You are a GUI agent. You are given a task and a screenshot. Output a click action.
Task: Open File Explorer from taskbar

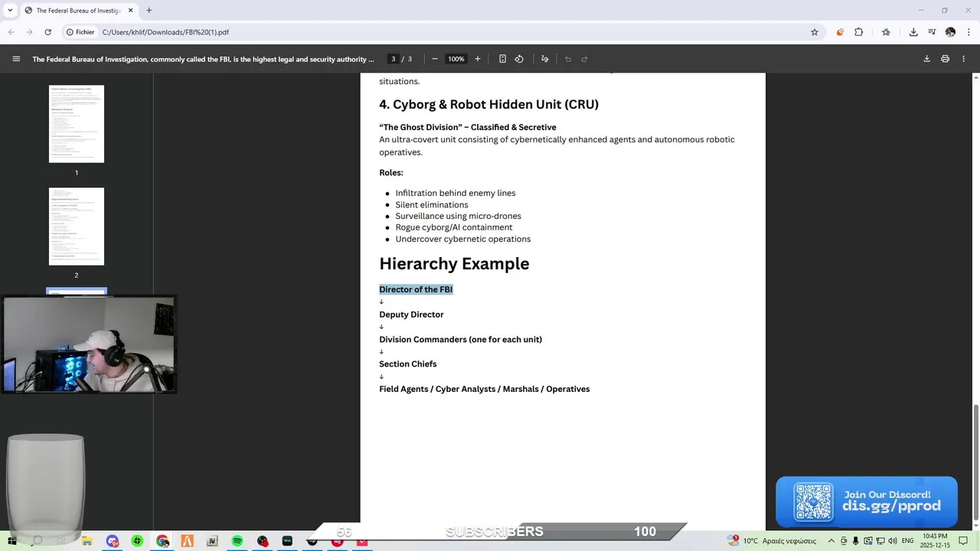click(x=87, y=541)
